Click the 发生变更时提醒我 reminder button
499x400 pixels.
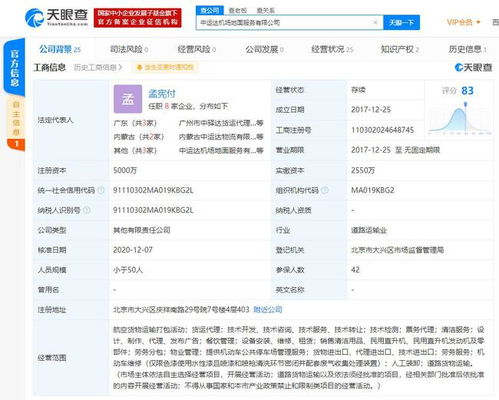[165, 67]
